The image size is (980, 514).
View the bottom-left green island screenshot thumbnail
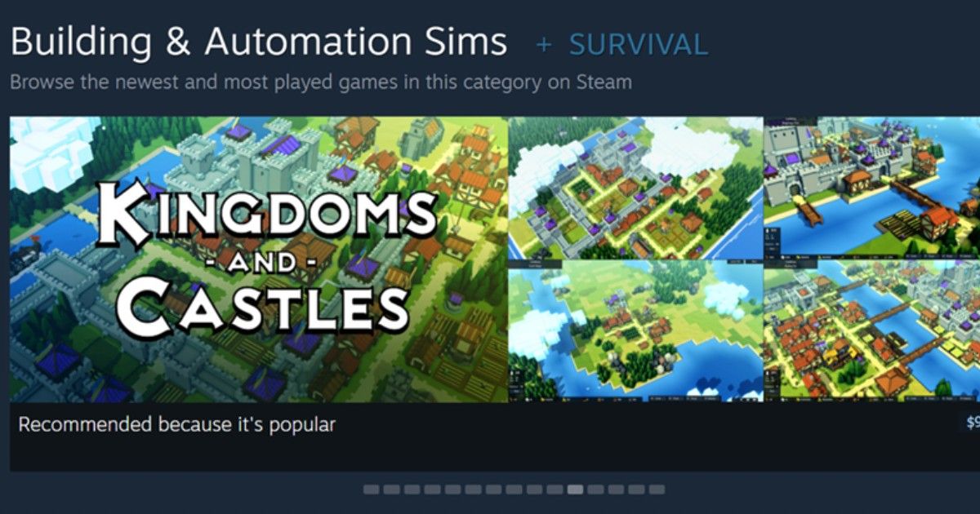635,331
